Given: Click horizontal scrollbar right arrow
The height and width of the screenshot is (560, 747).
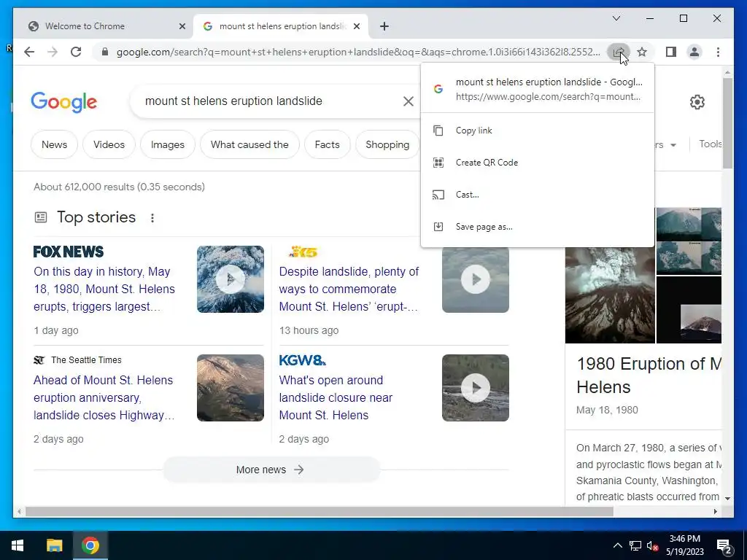Looking at the screenshot, I should pos(715,511).
